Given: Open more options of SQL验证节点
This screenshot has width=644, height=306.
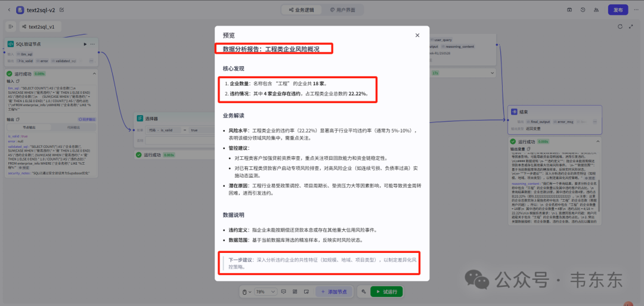Looking at the screenshot, I should 93,44.
